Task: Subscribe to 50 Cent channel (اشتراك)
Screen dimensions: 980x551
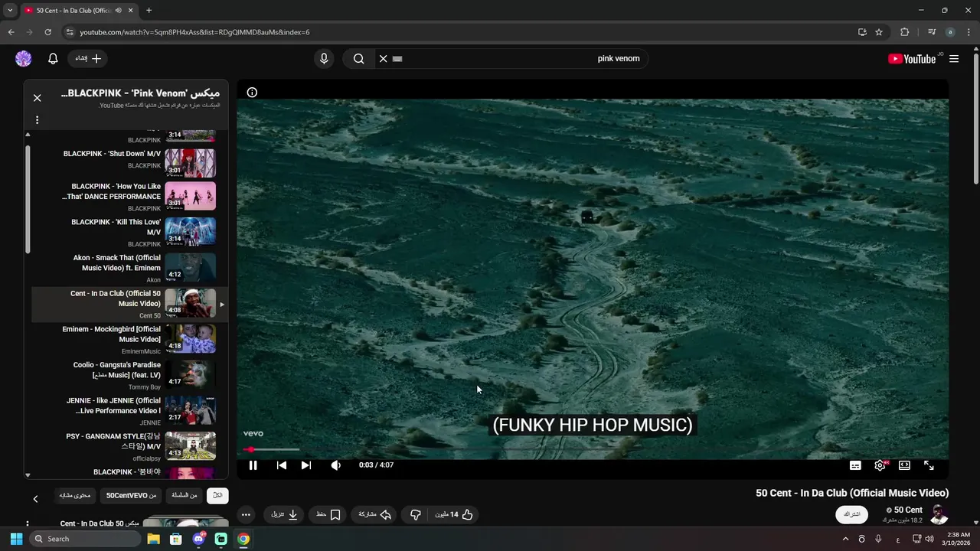Action: tap(851, 515)
